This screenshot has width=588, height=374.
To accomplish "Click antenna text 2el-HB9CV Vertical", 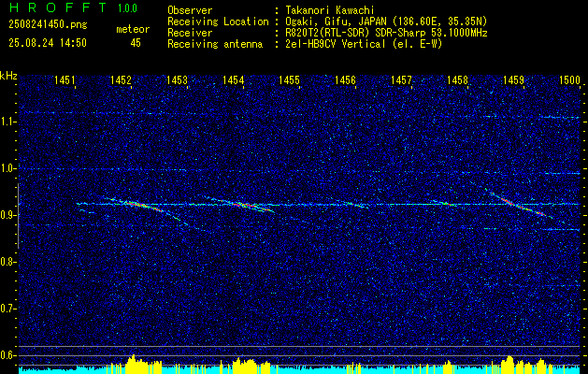I will (336, 44).
